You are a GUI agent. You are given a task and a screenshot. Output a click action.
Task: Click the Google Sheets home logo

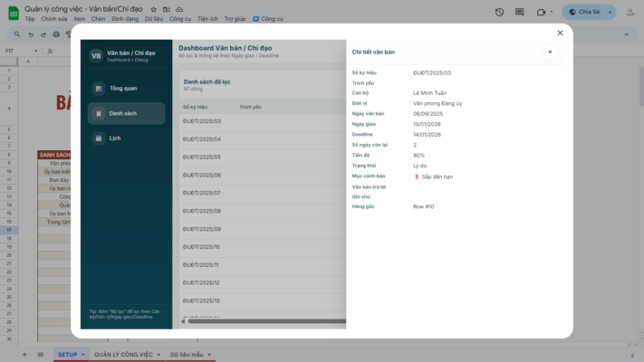click(11, 12)
